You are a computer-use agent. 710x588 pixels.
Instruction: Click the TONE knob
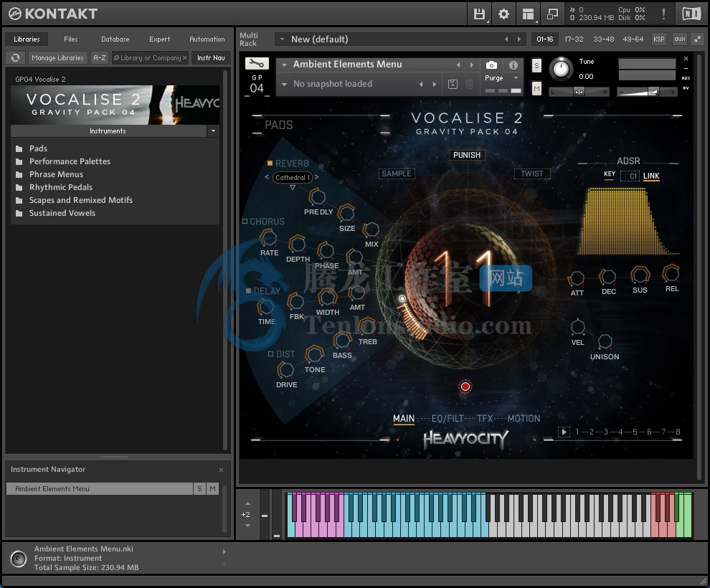click(314, 354)
